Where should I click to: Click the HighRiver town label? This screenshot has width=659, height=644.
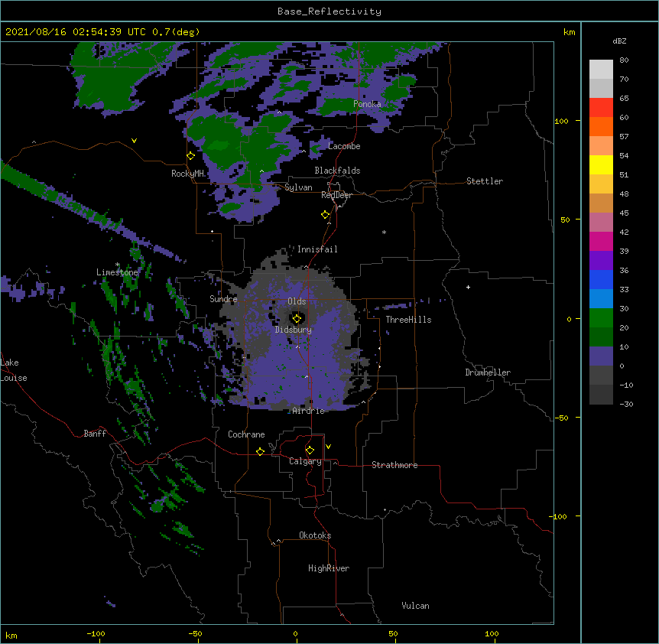click(x=329, y=568)
